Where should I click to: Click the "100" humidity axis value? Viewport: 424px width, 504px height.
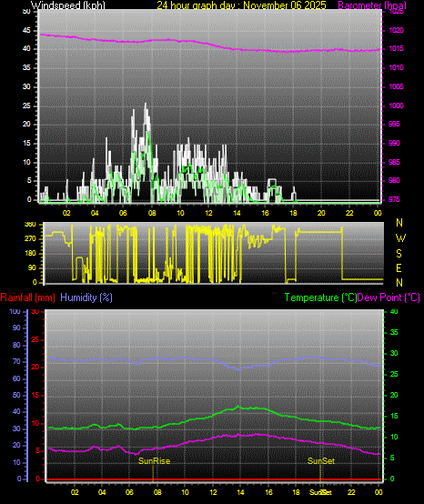click(15, 311)
